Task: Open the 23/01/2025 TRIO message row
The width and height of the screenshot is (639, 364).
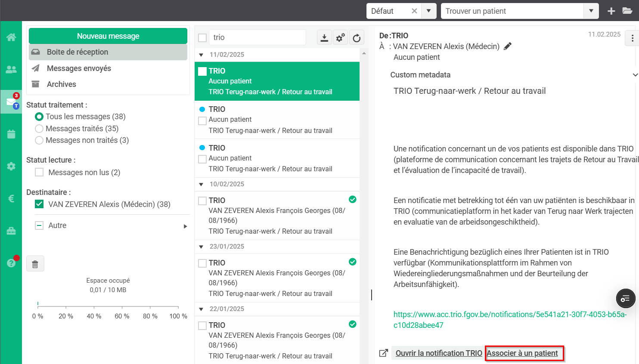Action: click(x=277, y=278)
